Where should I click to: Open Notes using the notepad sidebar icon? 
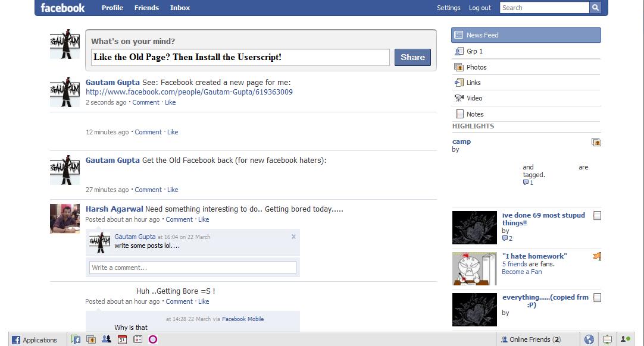(x=459, y=114)
